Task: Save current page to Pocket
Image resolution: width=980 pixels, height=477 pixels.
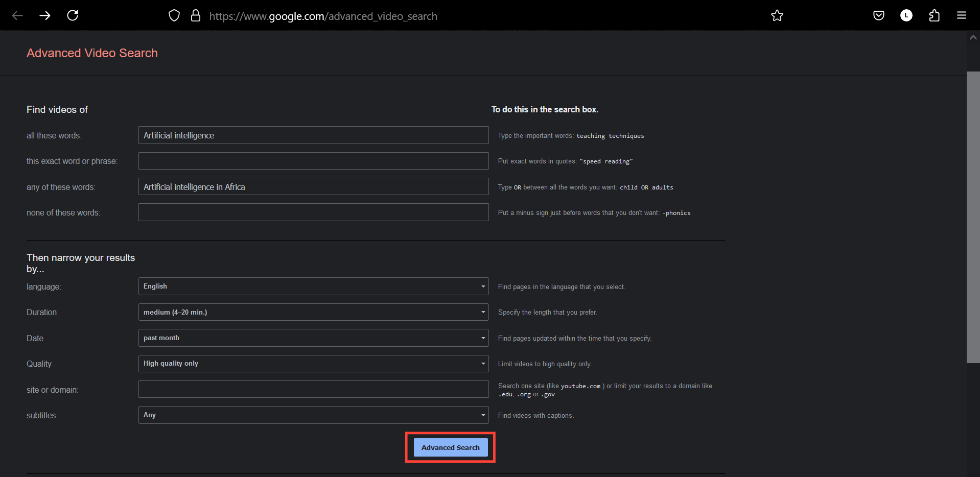Action: coord(878,15)
